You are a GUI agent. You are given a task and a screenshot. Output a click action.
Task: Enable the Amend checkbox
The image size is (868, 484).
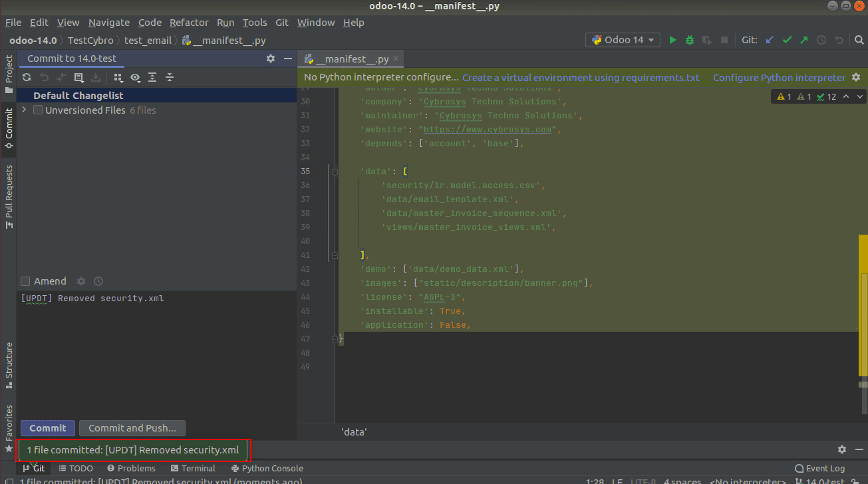pos(25,281)
